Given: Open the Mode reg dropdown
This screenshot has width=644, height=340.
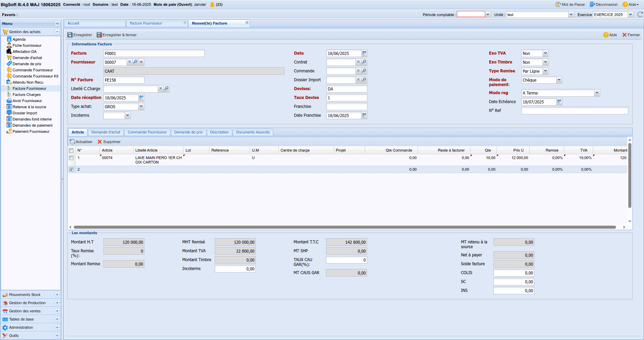Looking at the screenshot, I should click(x=597, y=93).
